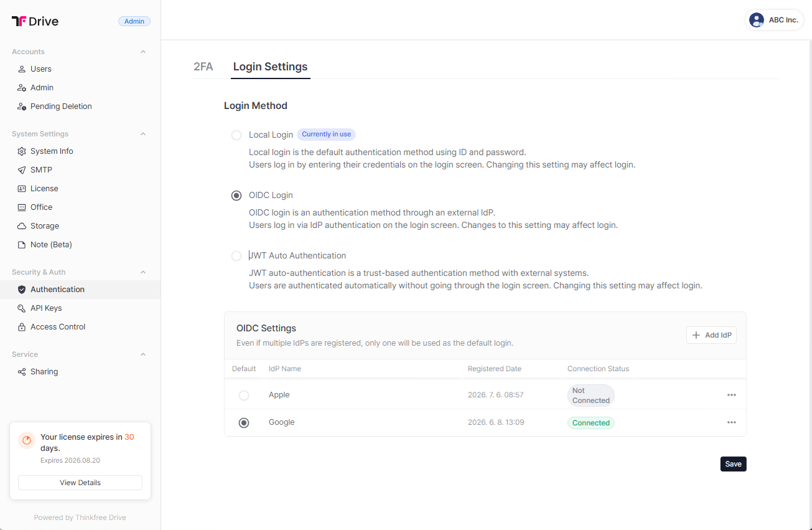Click the Registered Date column header
812x530 pixels.
point(495,369)
